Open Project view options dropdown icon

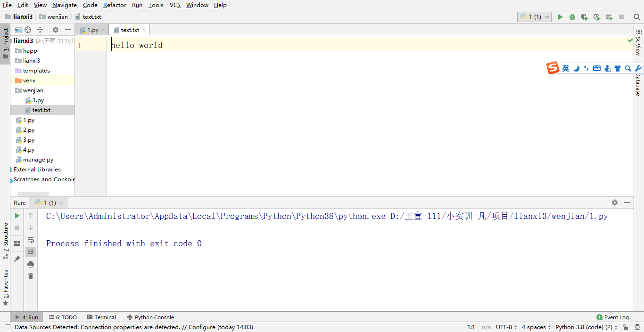[x=18, y=30]
